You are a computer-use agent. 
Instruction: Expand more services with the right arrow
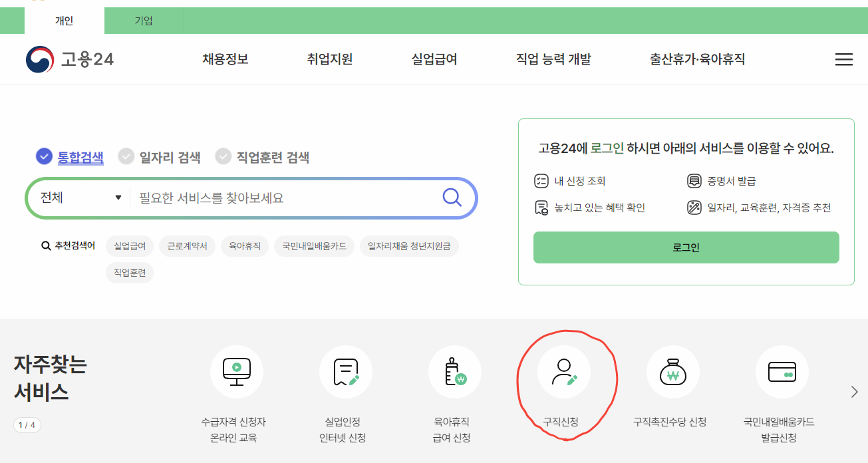tap(855, 392)
